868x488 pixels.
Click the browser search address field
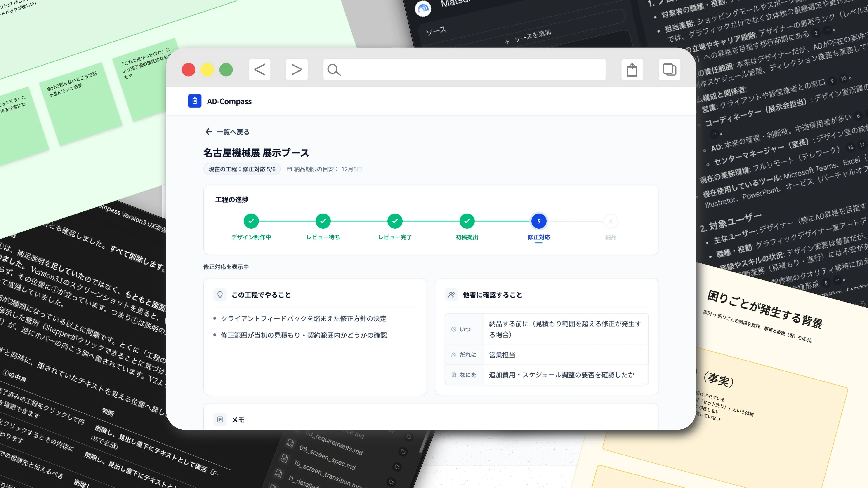[464, 70]
